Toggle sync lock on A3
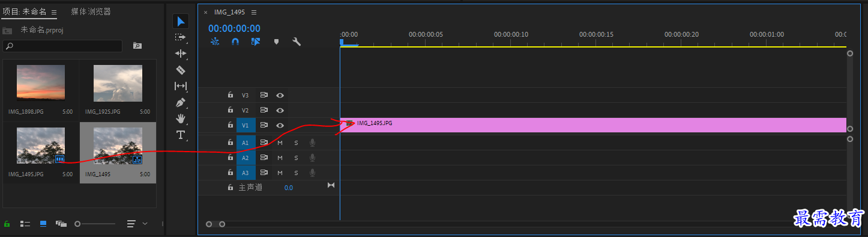Screen dimensions: 868x237 click(x=264, y=173)
